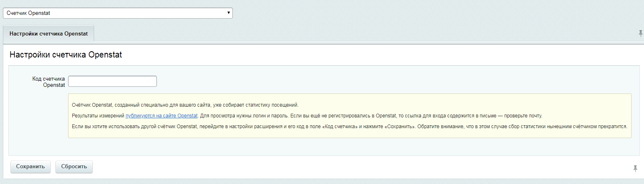Select the heading Настройки счетчика Openstat
Screen dimensions: 644x184
point(66,55)
